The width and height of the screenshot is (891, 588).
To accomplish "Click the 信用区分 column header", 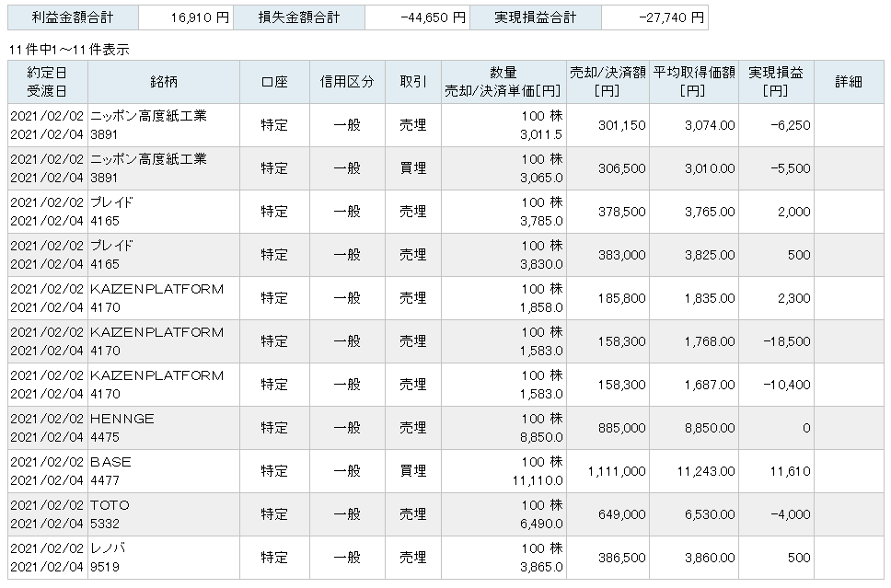I will [347, 82].
